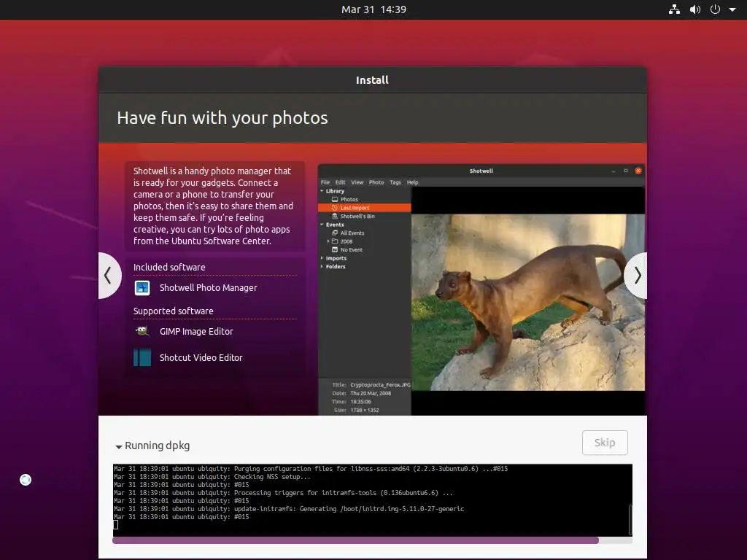Open Edit menu in Shotwell preview
Image resolution: width=747 pixels, height=560 pixels.
coord(340,182)
